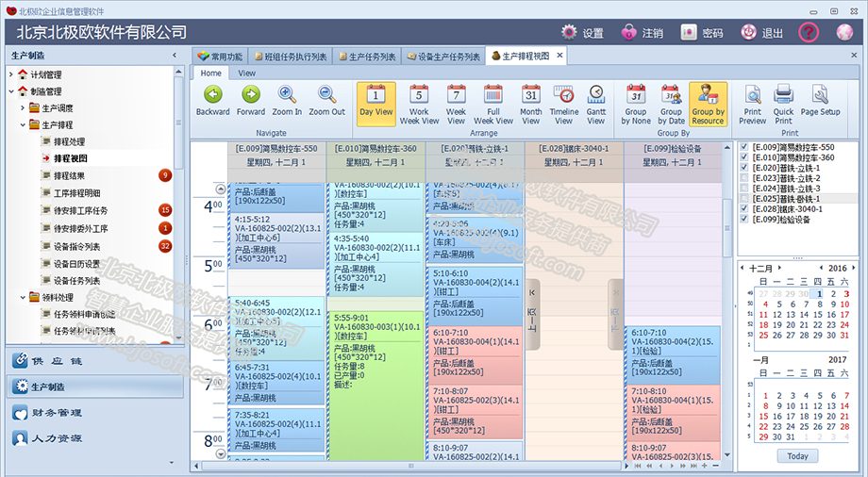This screenshot has width=868, height=477.
Task: Switch to Timeline View
Action: pos(564,104)
